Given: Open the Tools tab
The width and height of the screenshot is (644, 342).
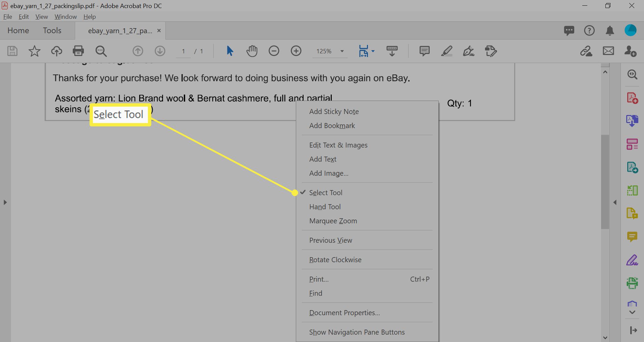Looking at the screenshot, I should pyautogui.click(x=52, y=31).
